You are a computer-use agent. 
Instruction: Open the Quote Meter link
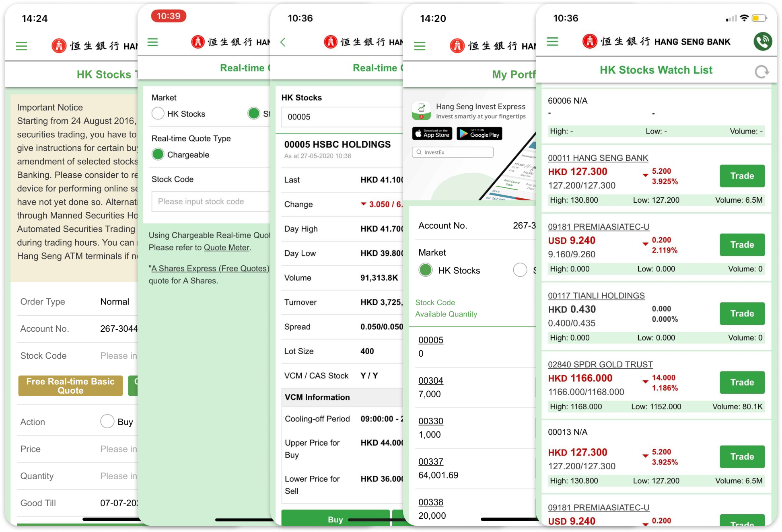point(226,248)
